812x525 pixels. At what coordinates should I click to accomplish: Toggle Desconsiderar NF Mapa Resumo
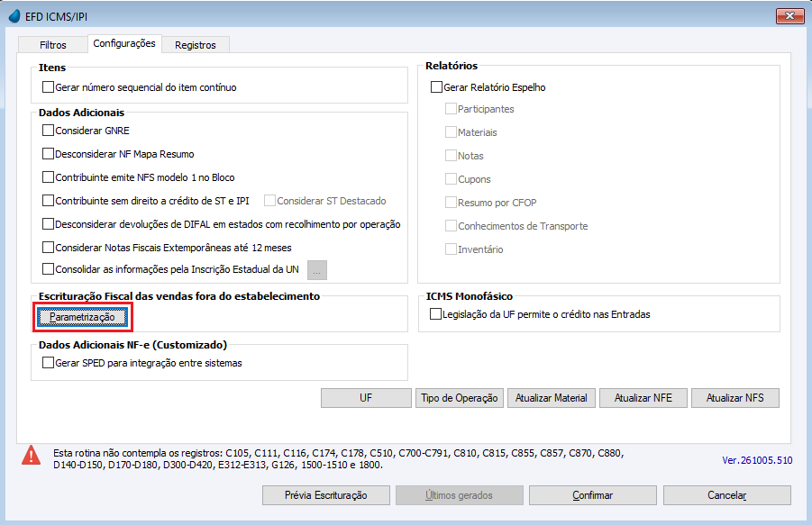[48, 154]
